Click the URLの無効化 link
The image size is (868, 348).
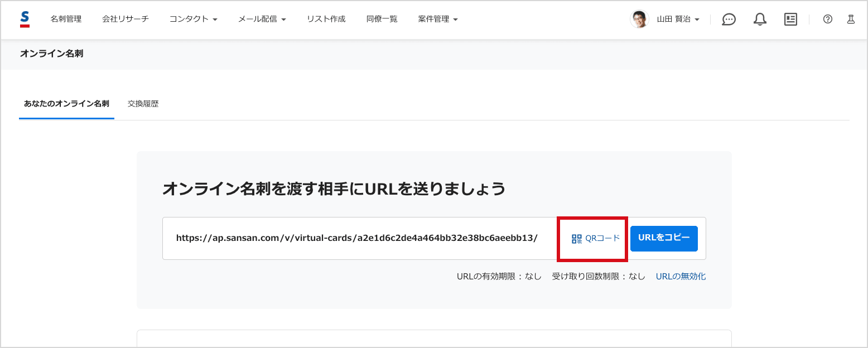tap(681, 276)
